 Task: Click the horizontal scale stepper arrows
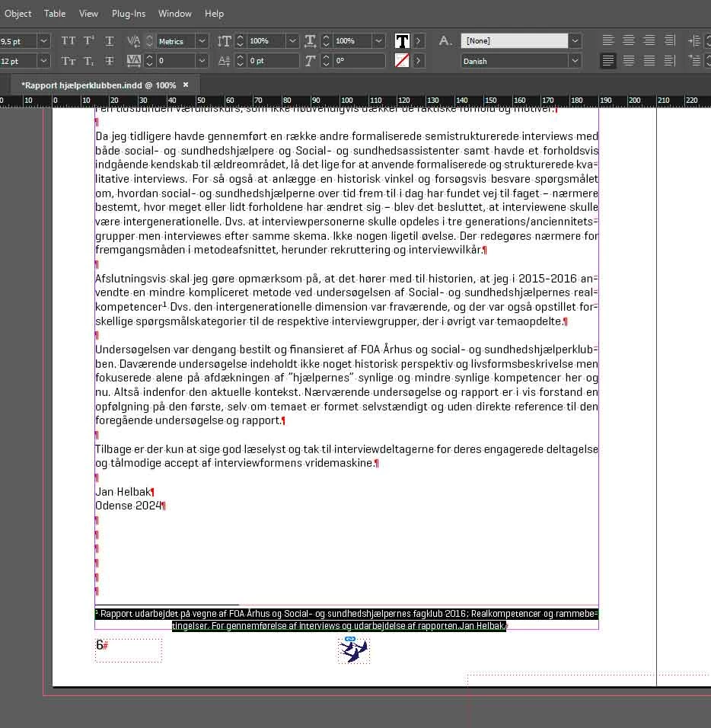coord(327,41)
